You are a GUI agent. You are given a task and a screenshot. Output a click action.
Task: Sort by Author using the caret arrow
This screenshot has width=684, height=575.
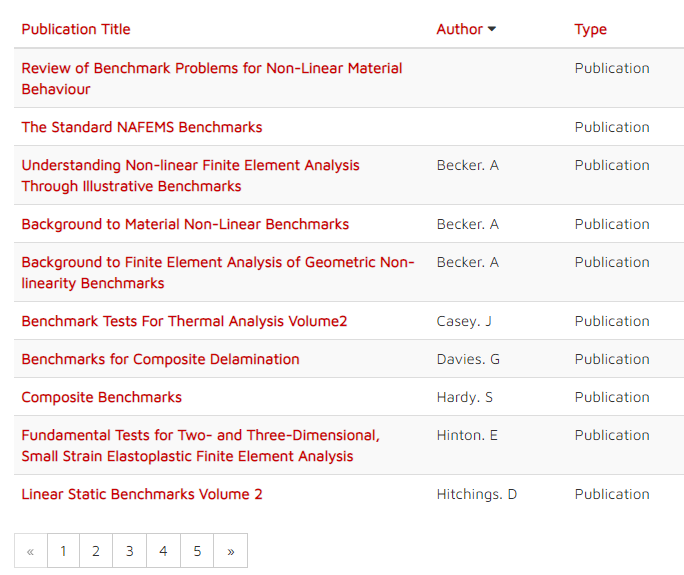[492, 30]
